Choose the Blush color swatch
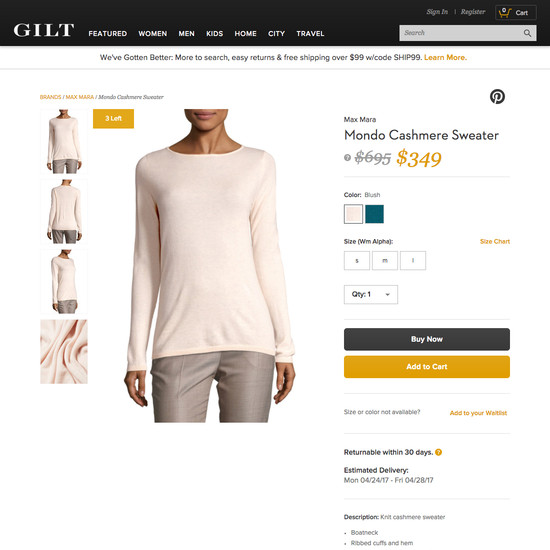The image size is (550, 550). click(x=353, y=214)
